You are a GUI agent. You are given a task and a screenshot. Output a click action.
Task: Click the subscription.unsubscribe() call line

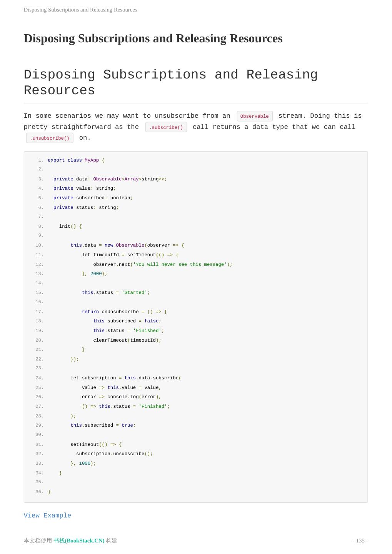[114, 454]
